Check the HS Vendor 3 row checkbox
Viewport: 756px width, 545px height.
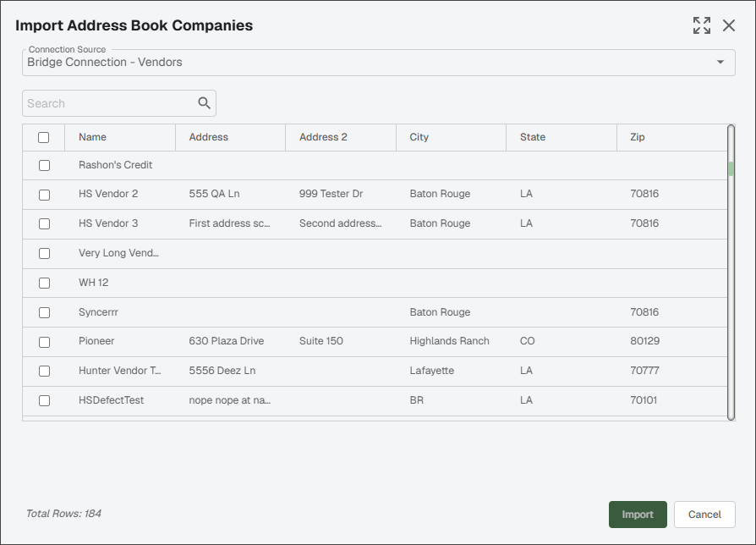click(x=44, y=223)
